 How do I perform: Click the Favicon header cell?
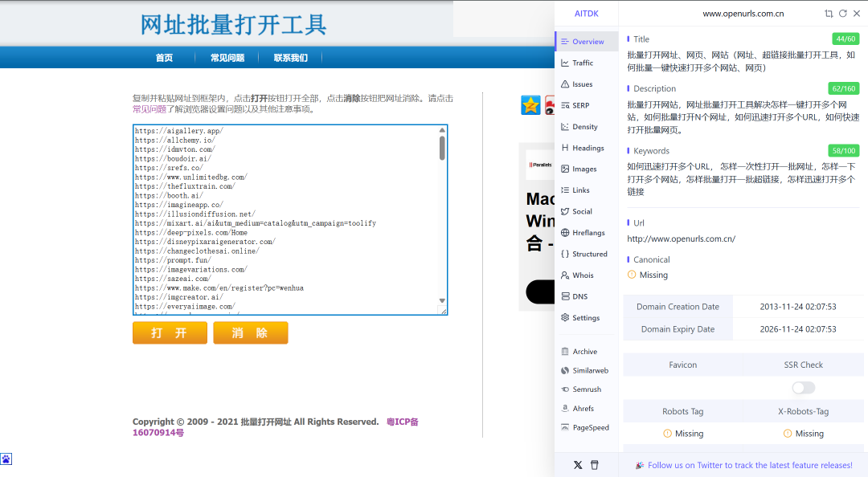coord(682,365)
